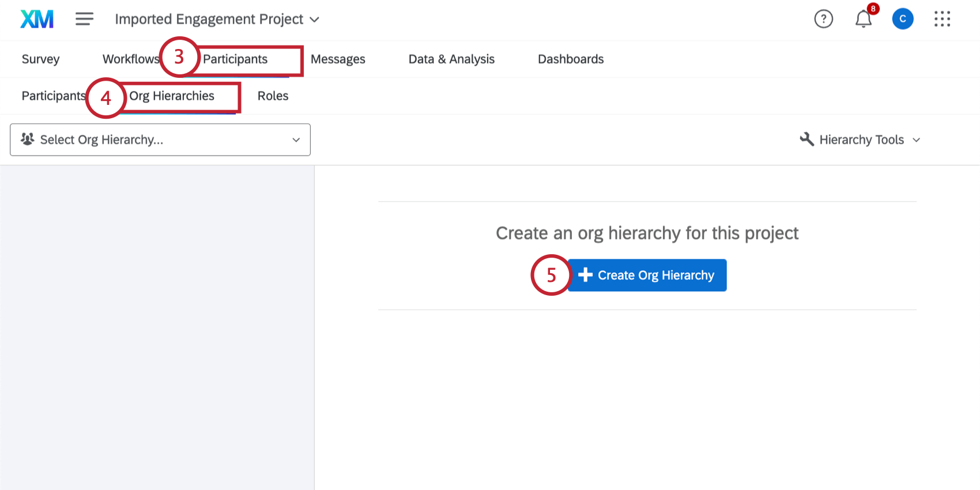Go to the Messages tab
The width and height of the screenshot is (980, 490).
[x=338, y=59]
